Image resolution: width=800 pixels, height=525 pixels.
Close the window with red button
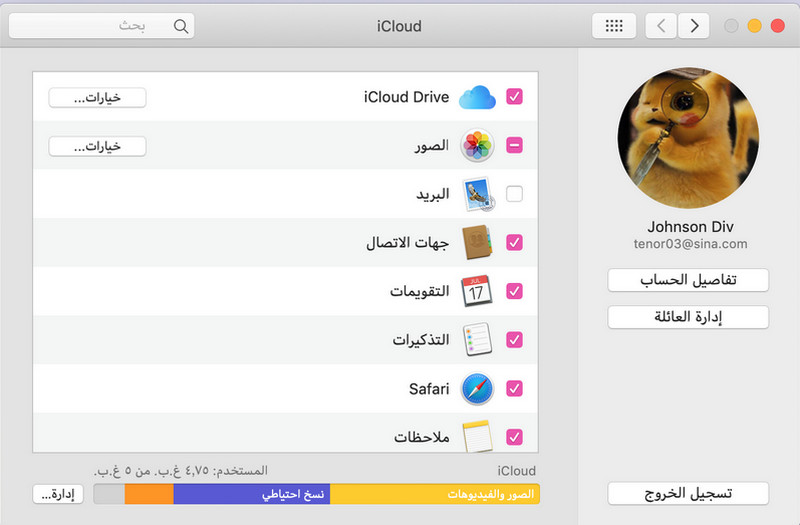click(x=778, y=26)
